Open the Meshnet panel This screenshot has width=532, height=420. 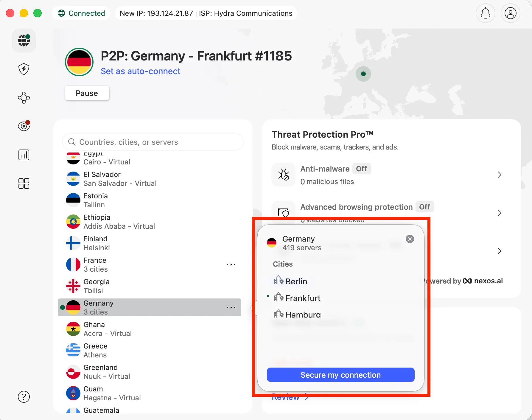point(24,98)
